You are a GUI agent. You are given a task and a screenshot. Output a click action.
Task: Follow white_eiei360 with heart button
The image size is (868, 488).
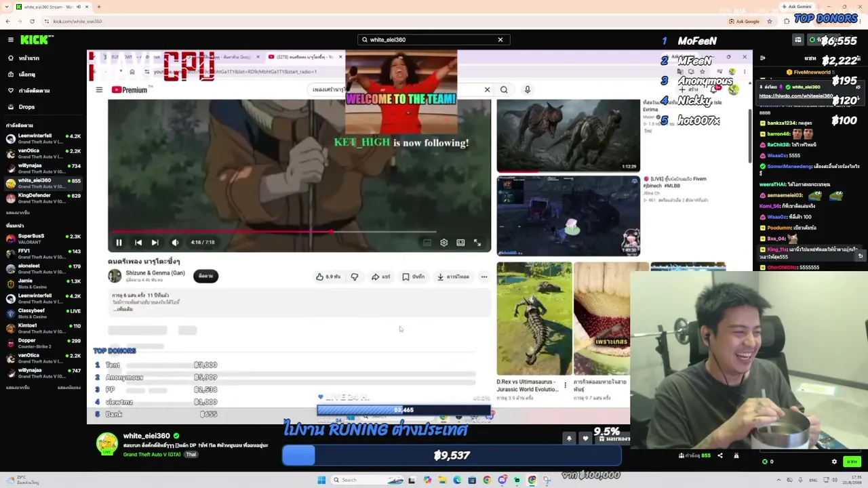[x=585, y=439]
